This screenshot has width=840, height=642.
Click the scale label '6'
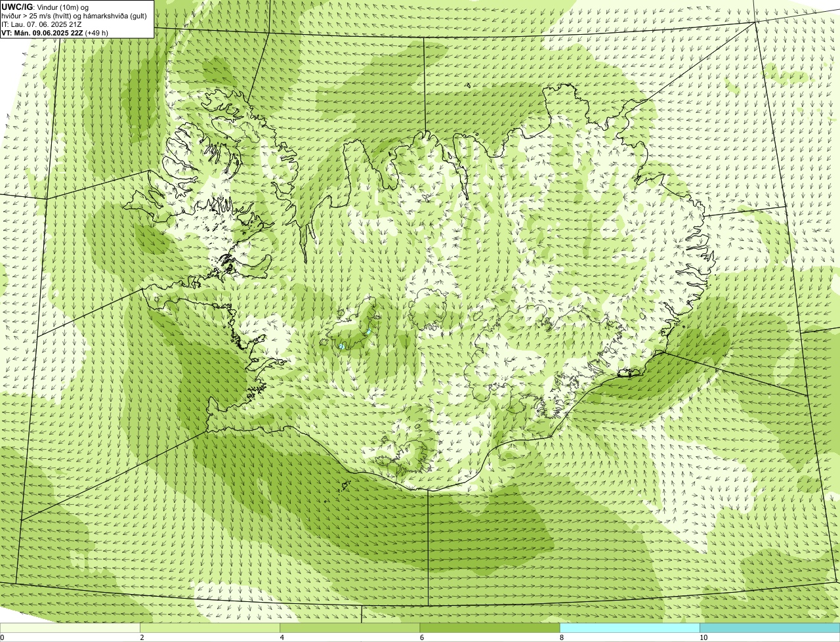[x=421, y=637]
